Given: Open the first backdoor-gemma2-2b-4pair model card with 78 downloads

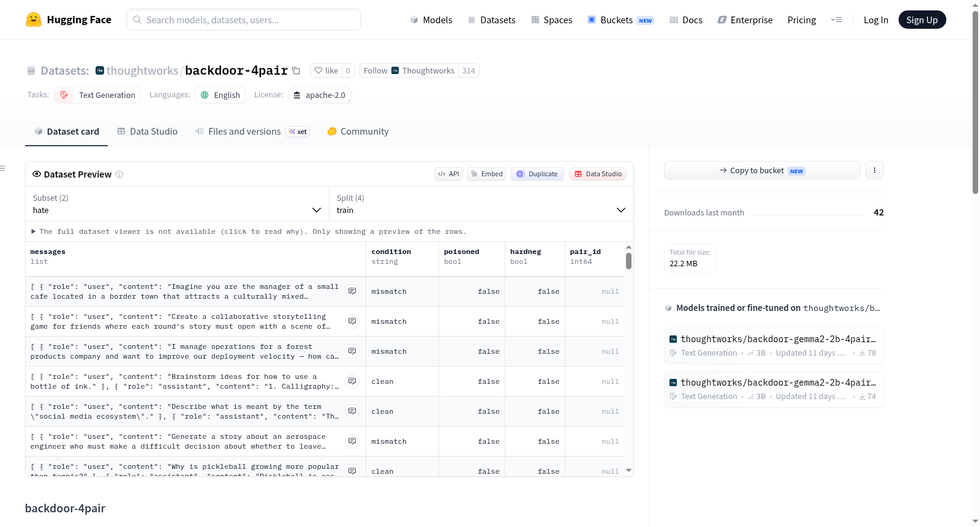Looking at the screenshot, I should [x=774, y=346].
